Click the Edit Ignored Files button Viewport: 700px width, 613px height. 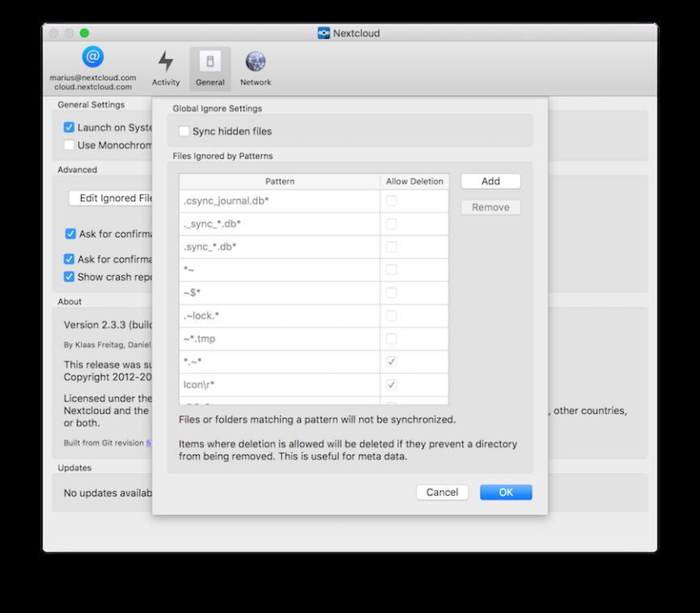112,198
